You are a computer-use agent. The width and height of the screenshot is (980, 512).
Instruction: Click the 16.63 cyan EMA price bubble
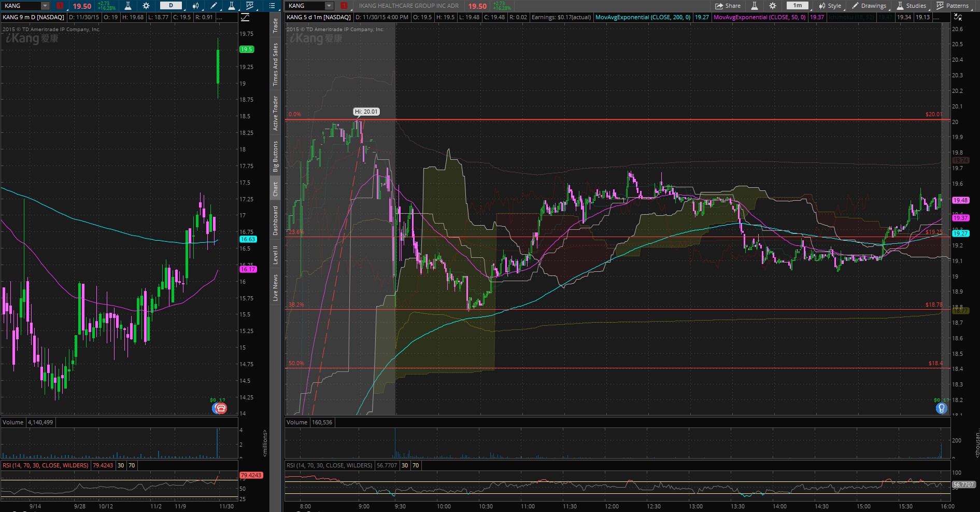click(248, 239)
